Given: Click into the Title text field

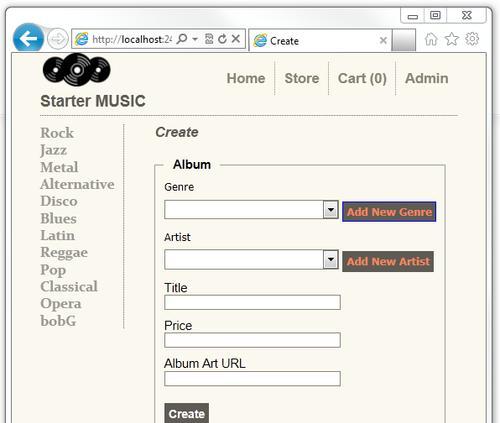Looking at the screenshot, I should click(252, 302).
